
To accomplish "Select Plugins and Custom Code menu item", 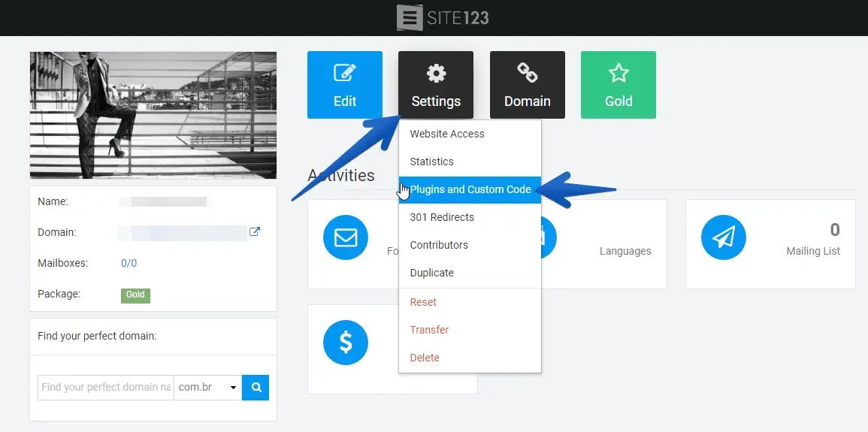I will pos(470,189).
